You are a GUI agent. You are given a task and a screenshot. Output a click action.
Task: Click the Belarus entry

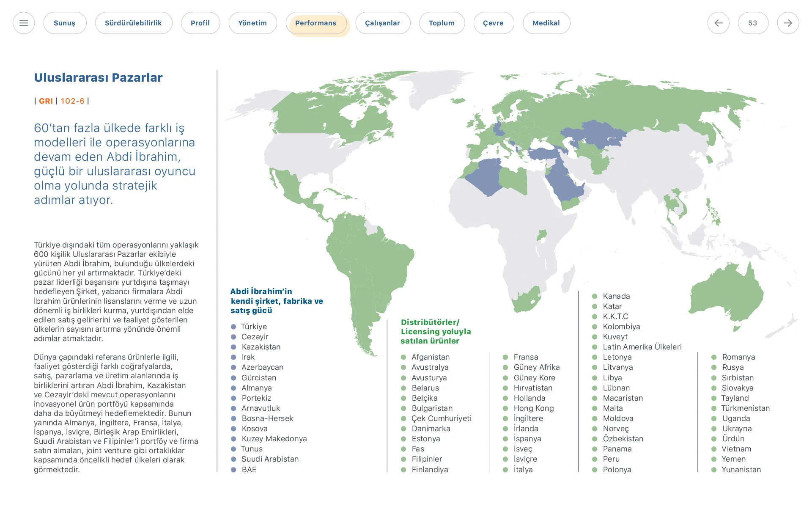coord(425,388)
